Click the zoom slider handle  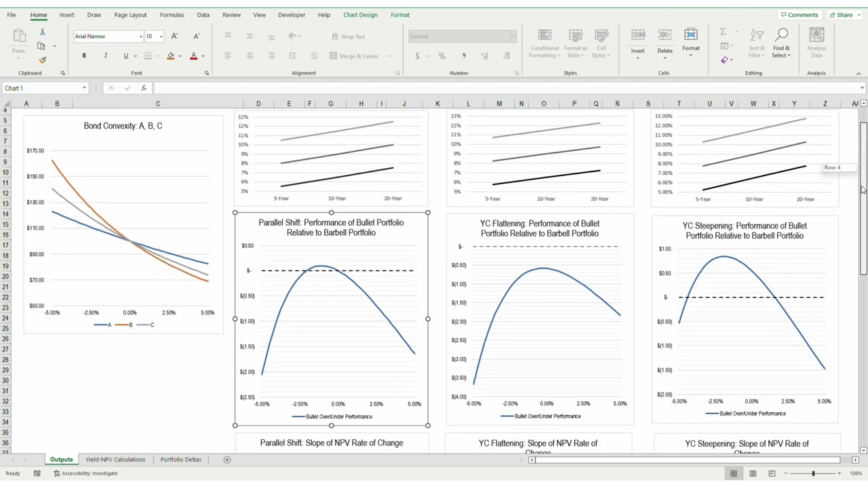tap(813, 473)
